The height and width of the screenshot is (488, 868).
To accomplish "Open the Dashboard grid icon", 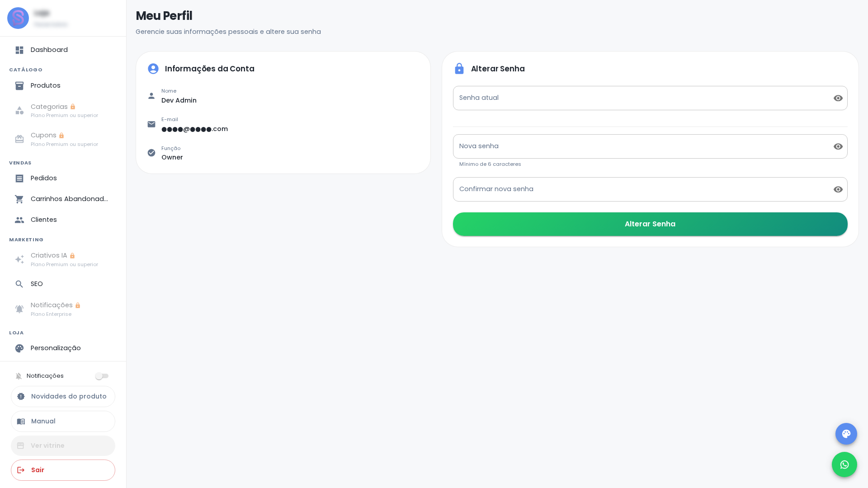I will pyautogui.click(x=19, y=50).
